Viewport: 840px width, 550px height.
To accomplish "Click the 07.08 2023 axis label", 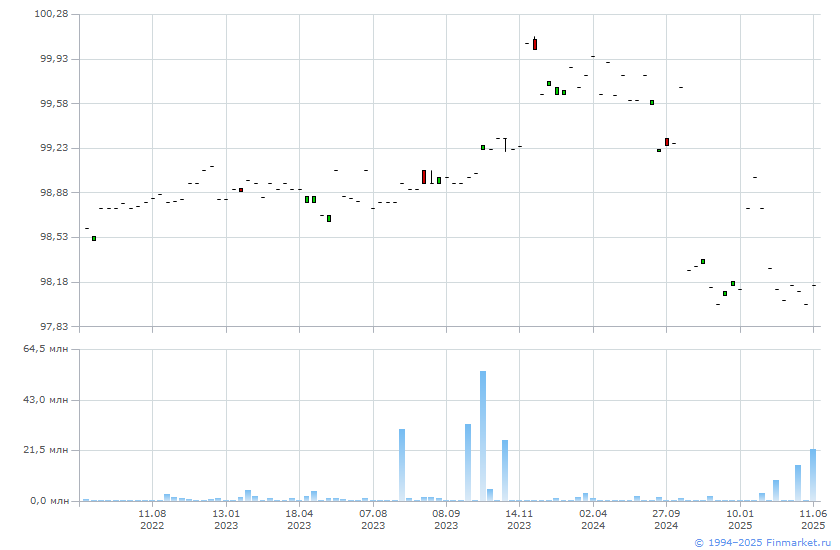I will pos(373,520).
